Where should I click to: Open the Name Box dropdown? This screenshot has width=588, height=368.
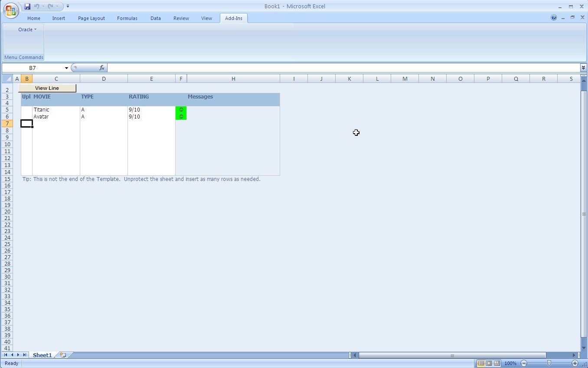coord(66,68)
